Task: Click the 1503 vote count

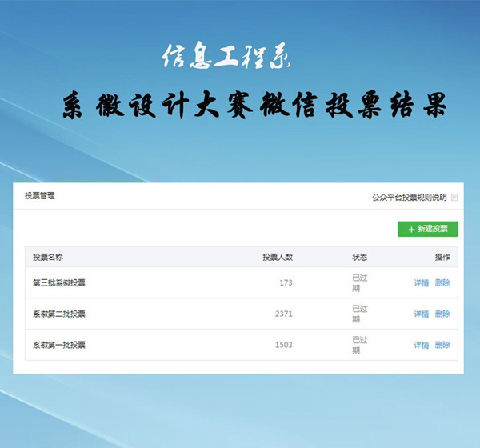Action: pos(283,345)
